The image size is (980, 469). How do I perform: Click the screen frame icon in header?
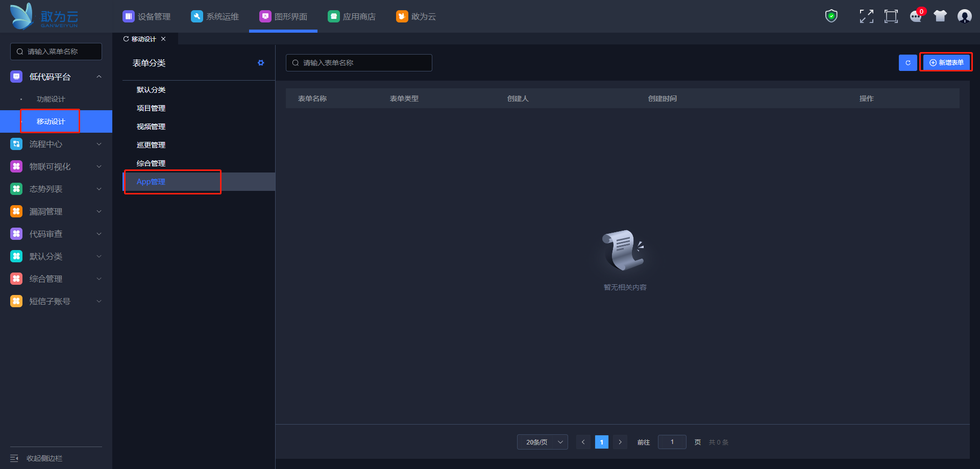coord(891,16)
